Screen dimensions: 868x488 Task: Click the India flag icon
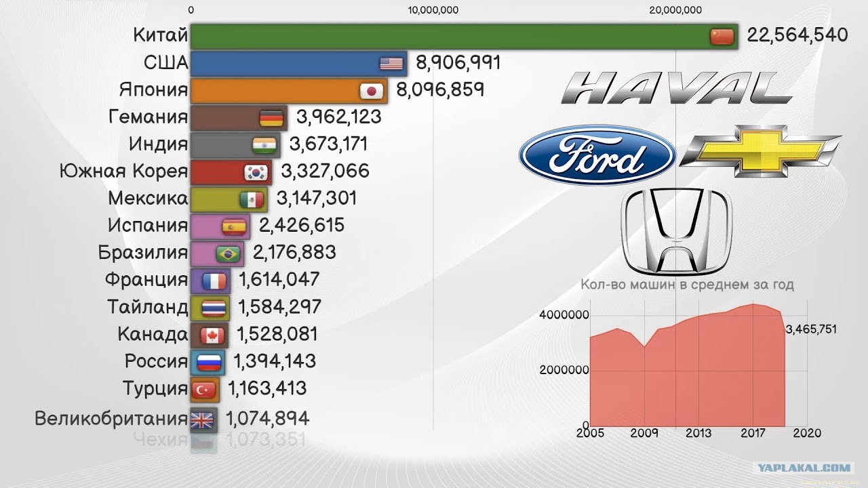(x=264, y=145)
